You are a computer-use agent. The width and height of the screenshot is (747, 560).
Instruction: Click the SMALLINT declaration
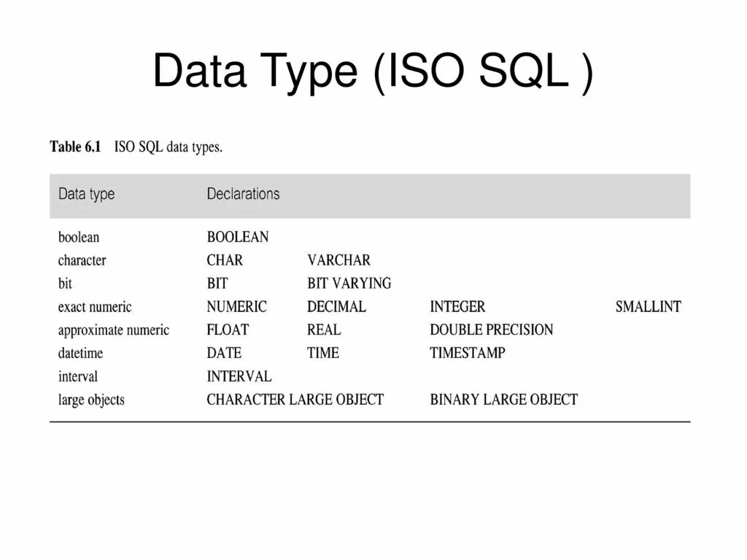pos(649,307)
